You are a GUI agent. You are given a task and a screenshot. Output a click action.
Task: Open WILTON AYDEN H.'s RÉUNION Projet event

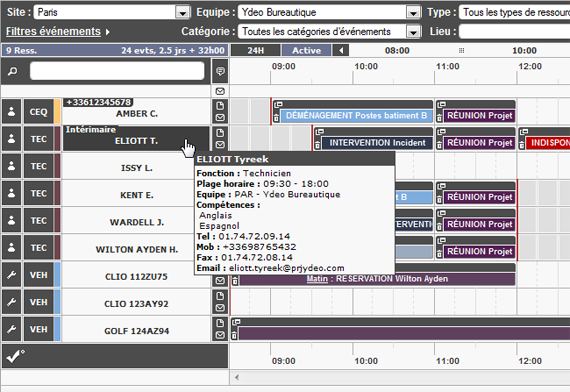point(479,252)
